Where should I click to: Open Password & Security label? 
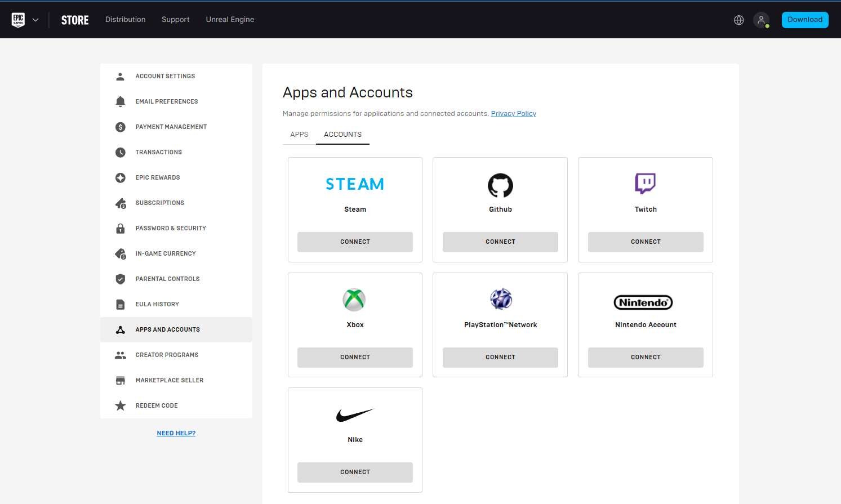point(171,228)
